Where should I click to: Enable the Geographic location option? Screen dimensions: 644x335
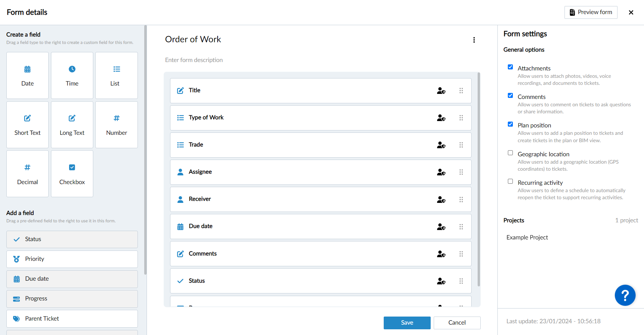[510, 153]
